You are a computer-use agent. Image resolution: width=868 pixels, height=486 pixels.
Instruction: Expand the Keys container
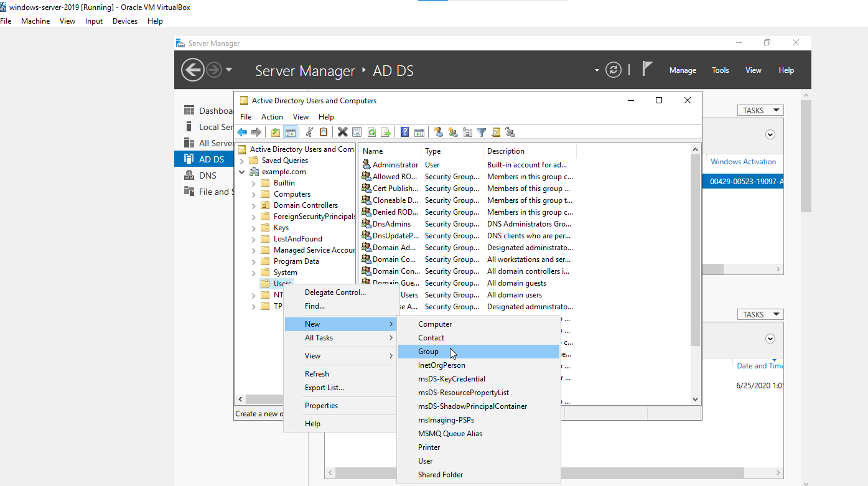click(254, 228)
